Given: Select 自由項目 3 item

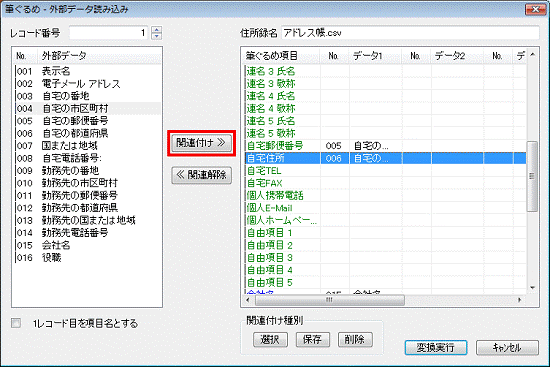Looking at the screenshot, I should (385, 258).
